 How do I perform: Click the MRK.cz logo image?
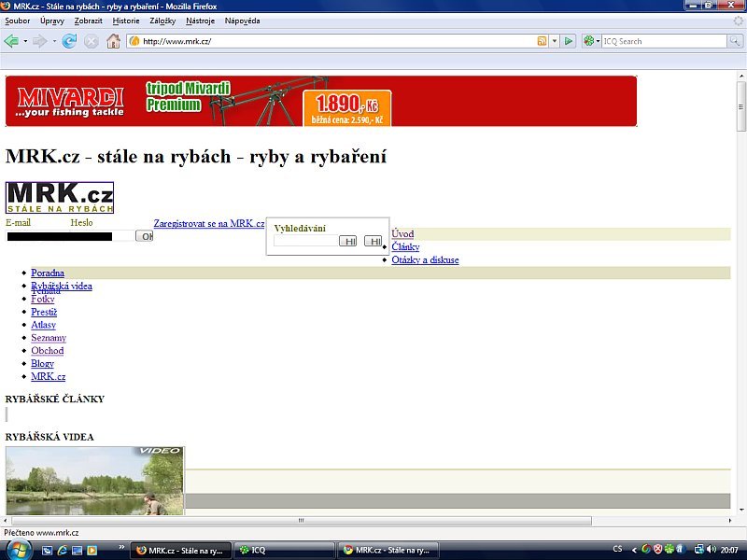click(60, 198)
